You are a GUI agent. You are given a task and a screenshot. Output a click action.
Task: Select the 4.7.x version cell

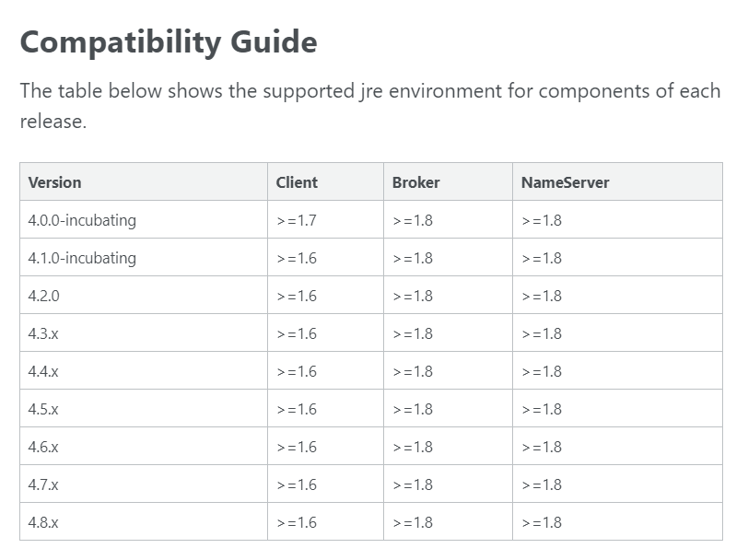43,484
